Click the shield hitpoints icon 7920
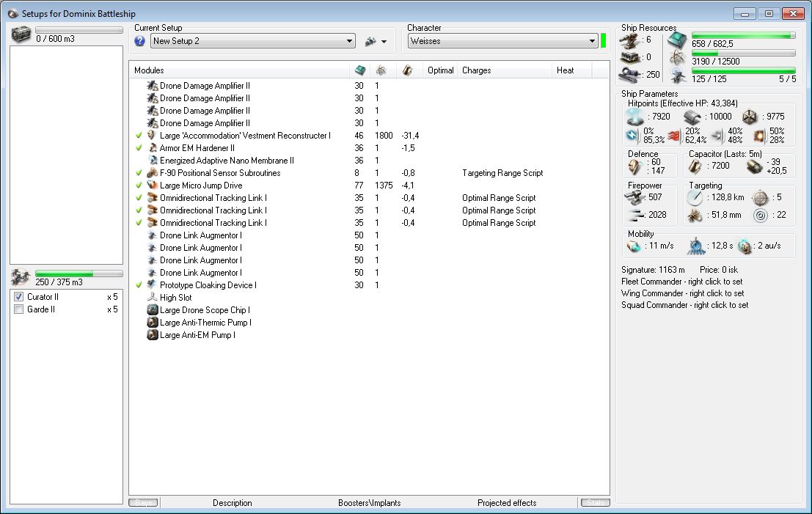The image size is (812, 514). [x=635, y=117]
